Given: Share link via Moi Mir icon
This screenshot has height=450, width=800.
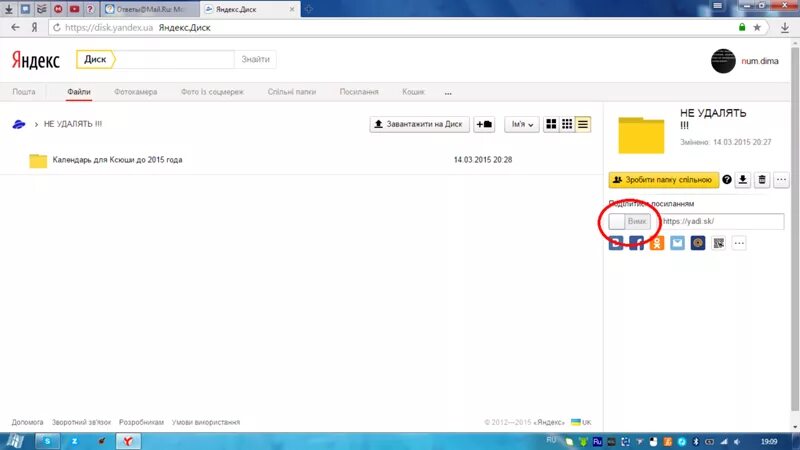Looking at the screenshot, I should 698,243.
